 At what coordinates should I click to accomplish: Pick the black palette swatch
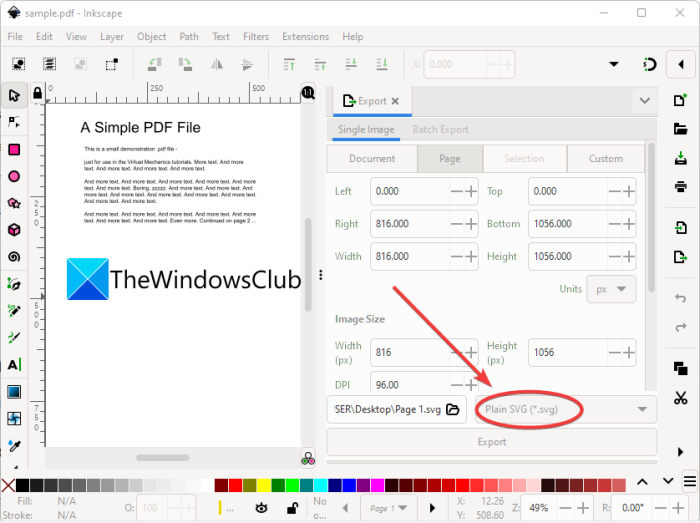(22, 485)
